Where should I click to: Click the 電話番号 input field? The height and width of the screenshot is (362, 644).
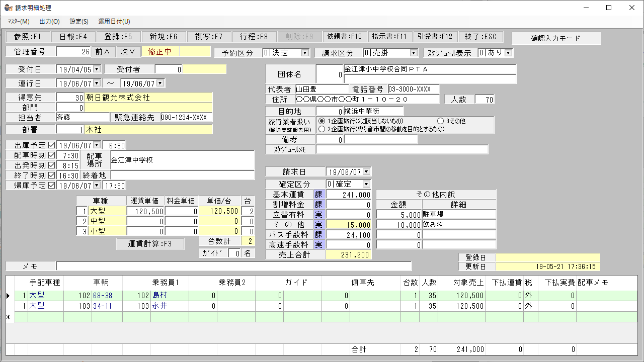click(414, 89)
